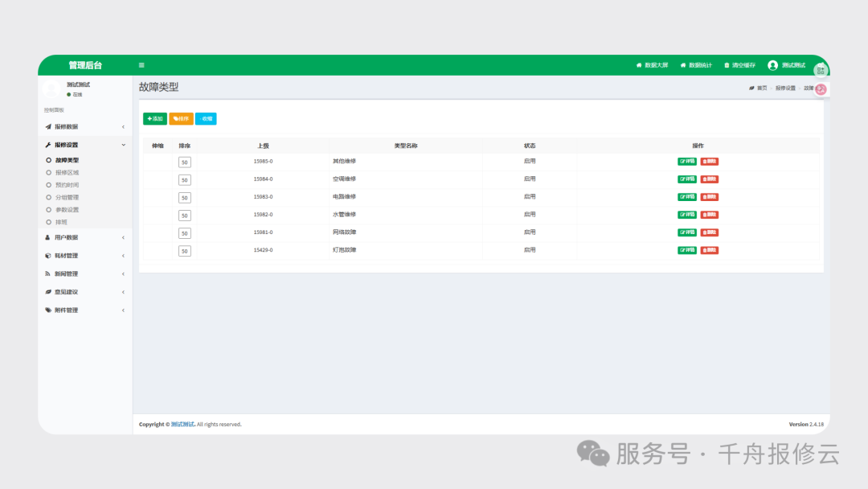Viewport: 868px width, 489px height.
Task: Select the 预约时间 sidebar circle item
Action: point(49,185)
